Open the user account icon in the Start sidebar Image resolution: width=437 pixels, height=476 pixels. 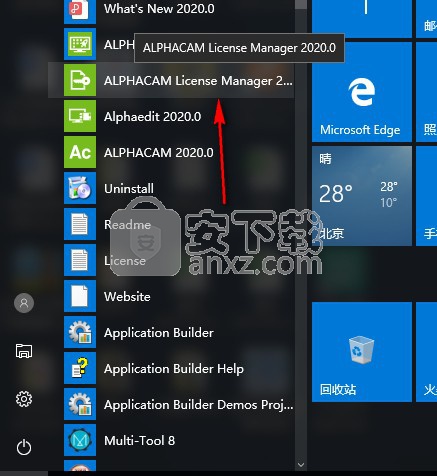[24, 303]
